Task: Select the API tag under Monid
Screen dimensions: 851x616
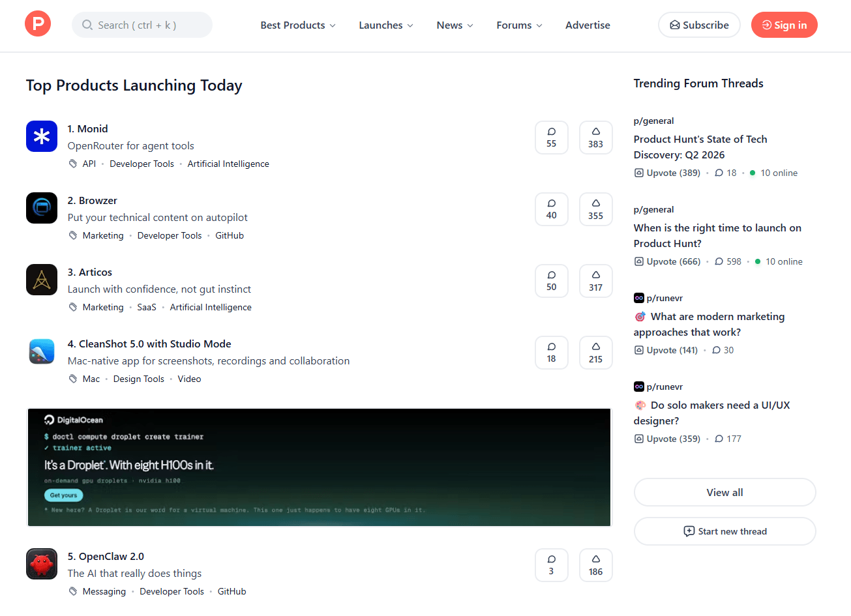Action: (89, 164)
